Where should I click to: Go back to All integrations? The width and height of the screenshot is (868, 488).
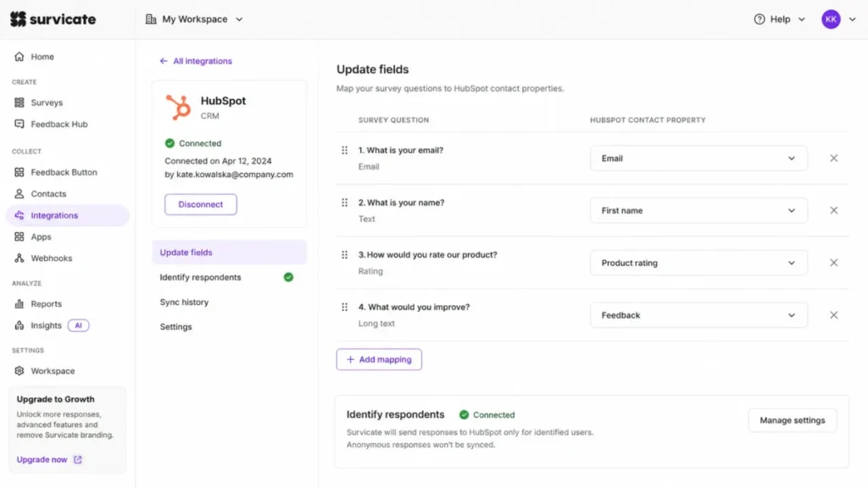point(196,61)
